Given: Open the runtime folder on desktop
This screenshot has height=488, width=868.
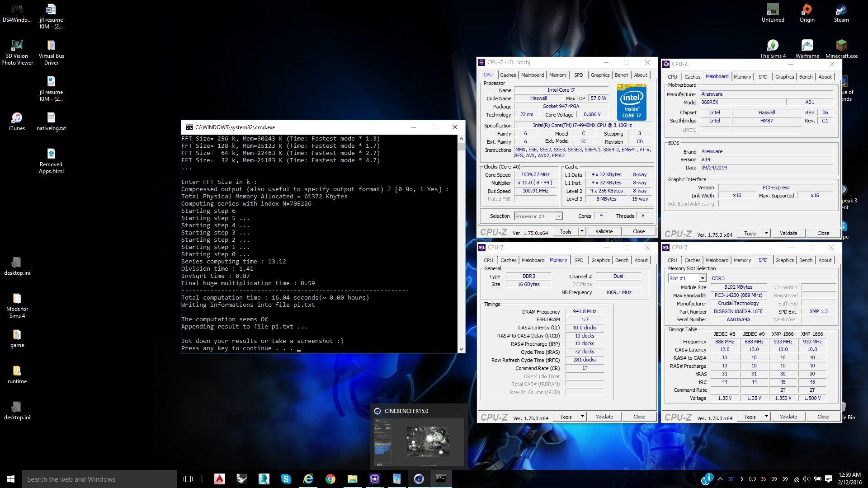Looking at the screenshot, I should click(x=17, y=374).
